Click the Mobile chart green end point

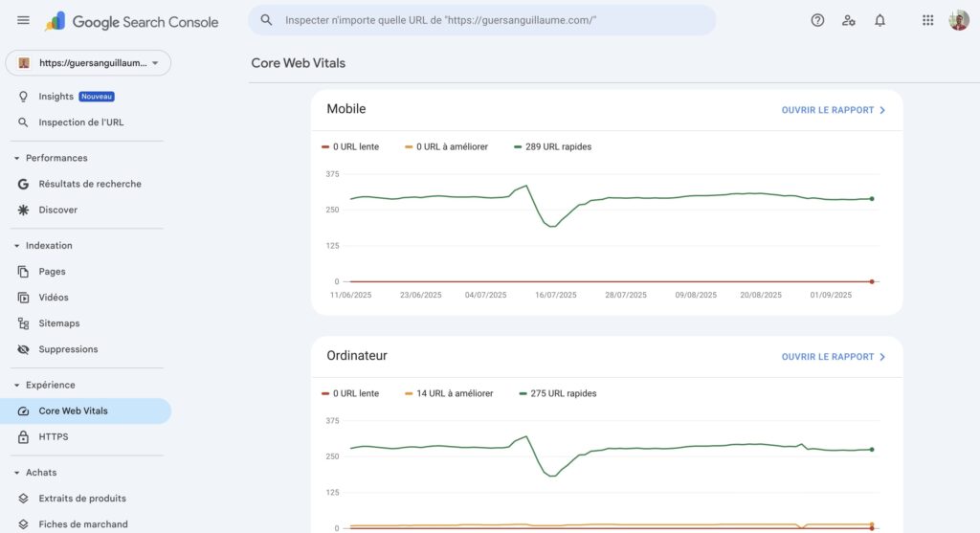click(x=872, y=199)
